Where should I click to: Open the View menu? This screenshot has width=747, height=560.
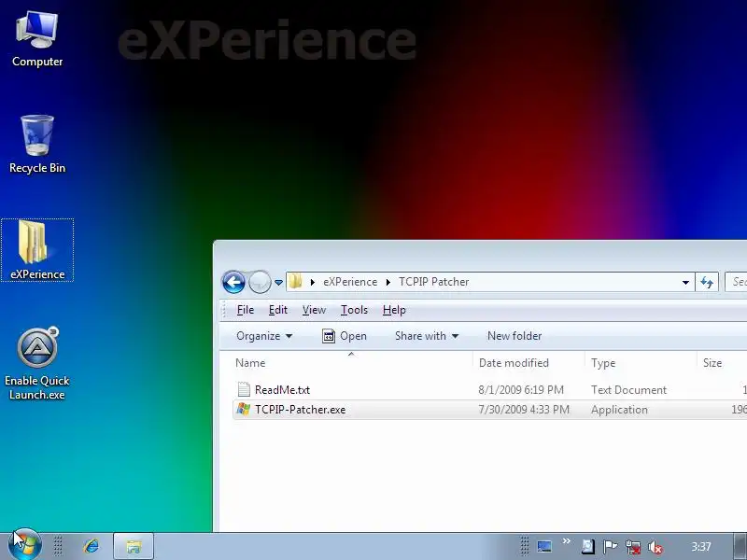point(314,310)
